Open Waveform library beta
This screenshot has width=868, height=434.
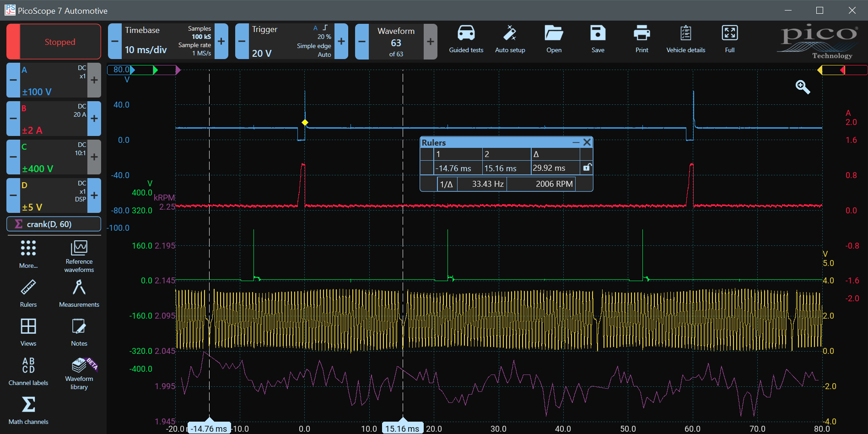[x=79, y=374]
